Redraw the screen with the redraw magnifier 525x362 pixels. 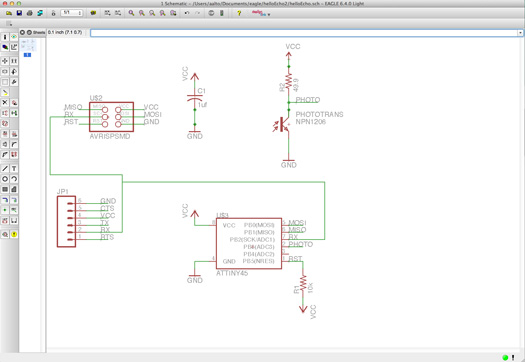[x=162, y=13]
